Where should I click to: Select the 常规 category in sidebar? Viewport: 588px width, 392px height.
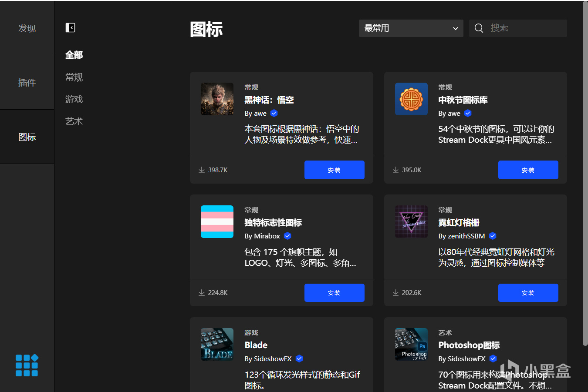pos(74,77)
